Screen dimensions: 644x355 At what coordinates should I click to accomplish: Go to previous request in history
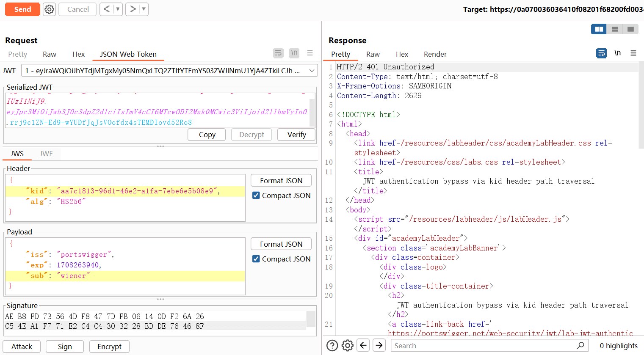point(107,9)
